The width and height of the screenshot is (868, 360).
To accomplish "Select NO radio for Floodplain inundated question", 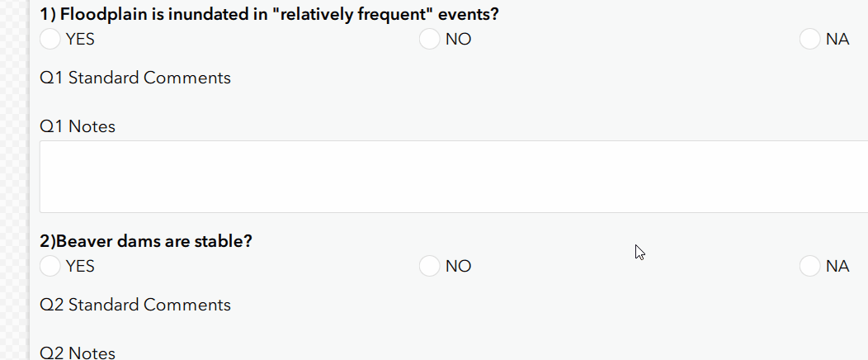I will [429, 39].
